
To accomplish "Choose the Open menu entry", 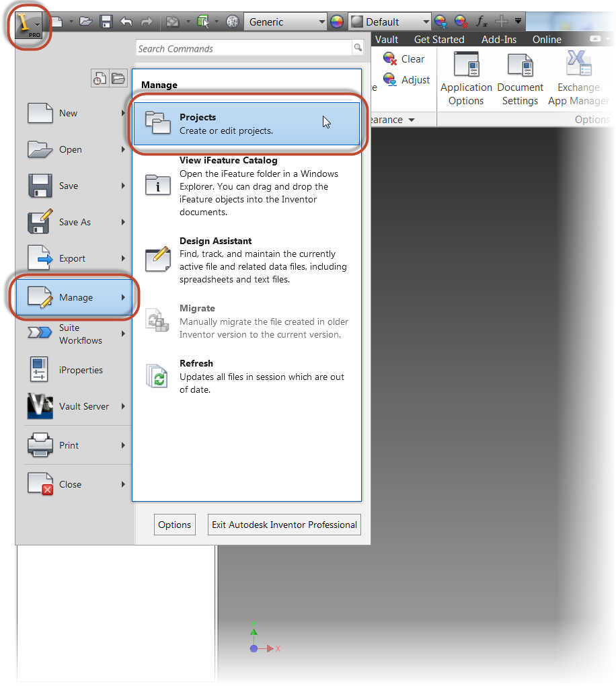I will 75,149.
